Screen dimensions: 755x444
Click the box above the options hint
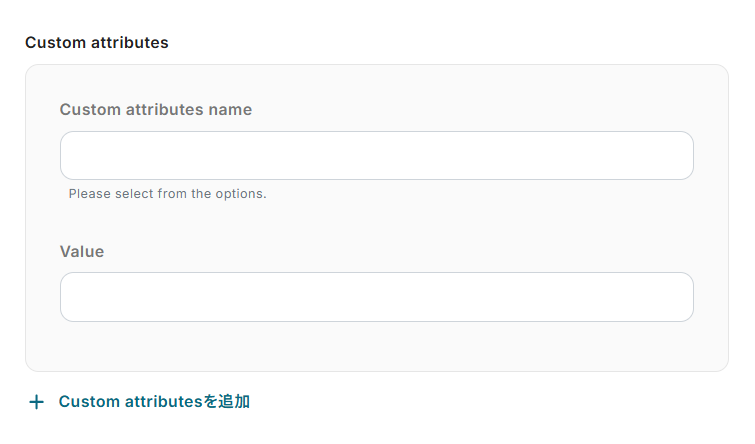(x=376, y=156)
